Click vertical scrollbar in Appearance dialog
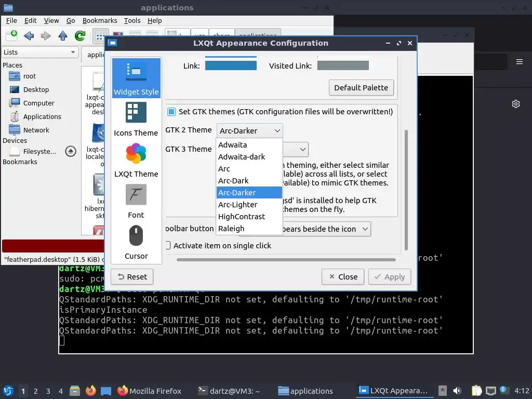 (x=406, y=190)
